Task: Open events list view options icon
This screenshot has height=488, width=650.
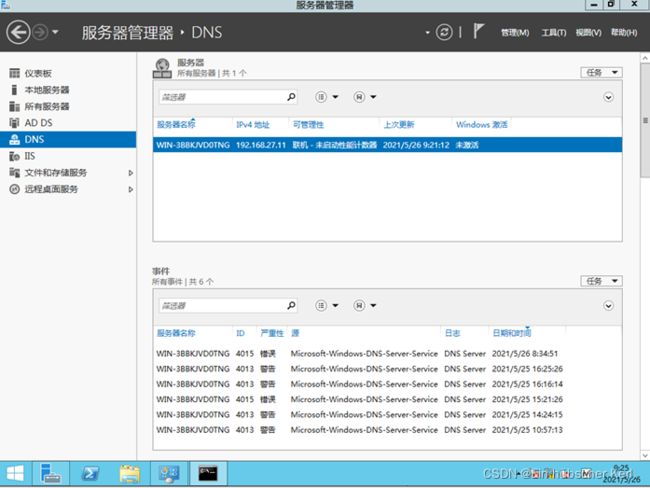Action: pyautogui.click(x=321, y=306)
